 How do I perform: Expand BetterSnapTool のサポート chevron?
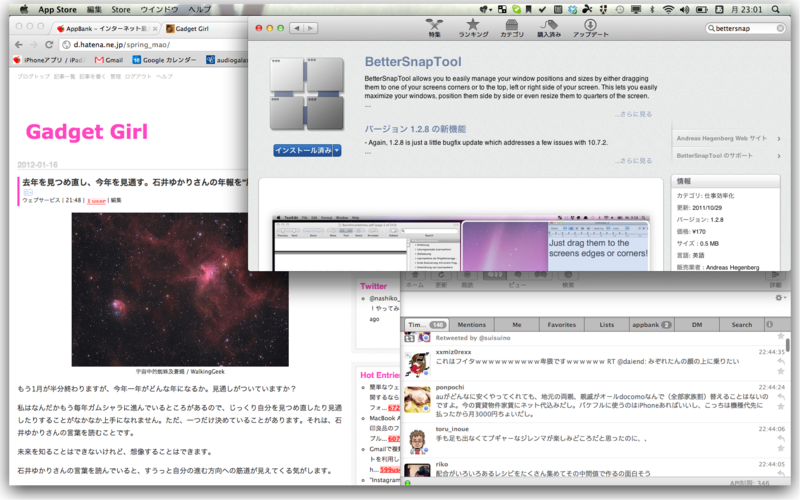point(779,156)
